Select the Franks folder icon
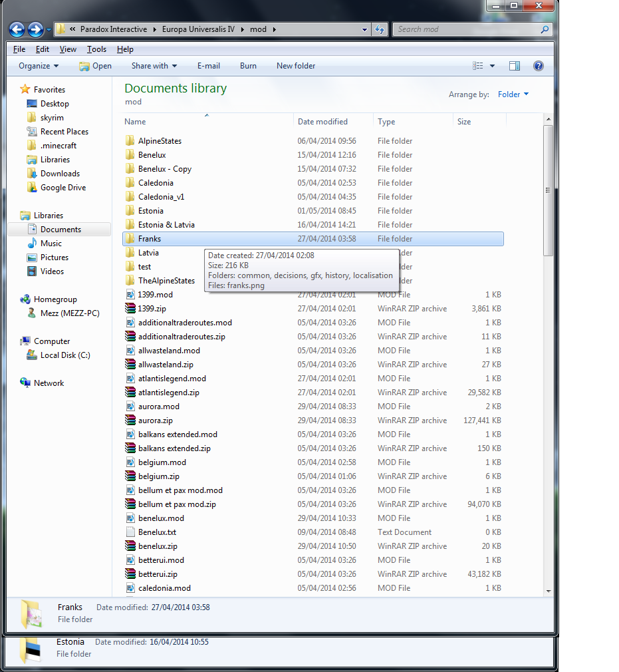619x672 pixels. point(130,239)
